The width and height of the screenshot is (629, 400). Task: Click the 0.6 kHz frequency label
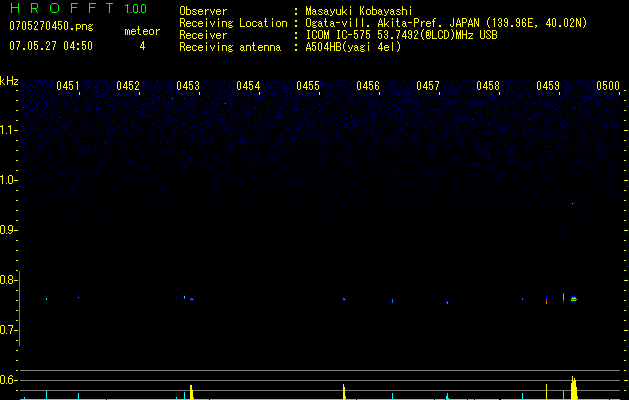click(x=8, y=380)
